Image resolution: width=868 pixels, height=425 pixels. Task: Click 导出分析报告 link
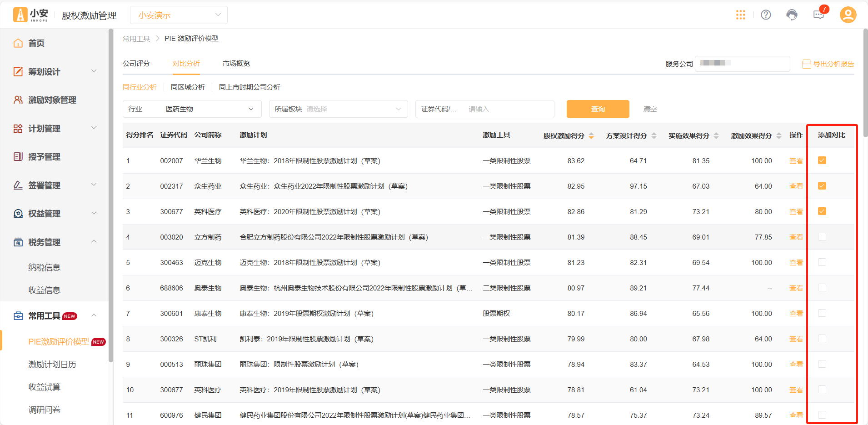[x=833, y=64]
